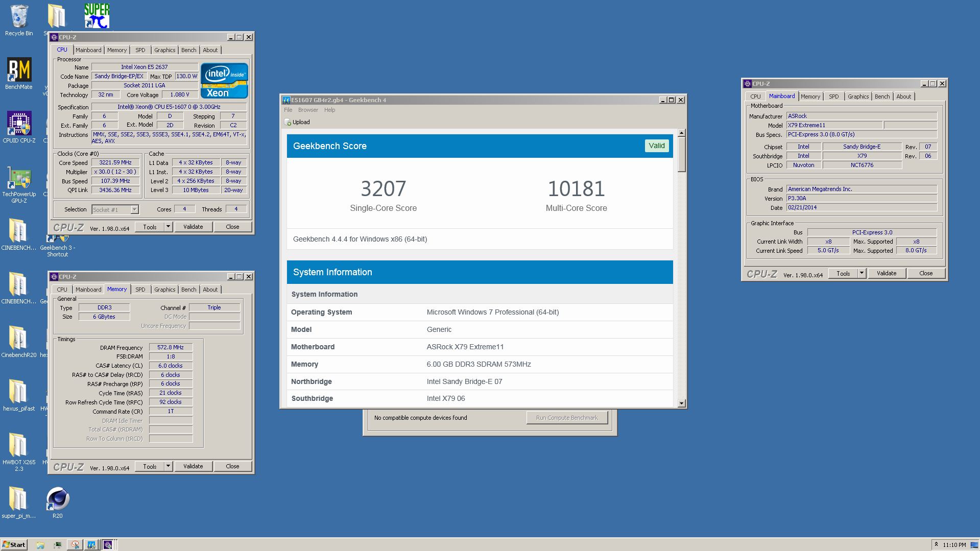Click Close button in right Mainboard CPU-Z window
This screenshot has height=551, width=980.
coord(926,273)
